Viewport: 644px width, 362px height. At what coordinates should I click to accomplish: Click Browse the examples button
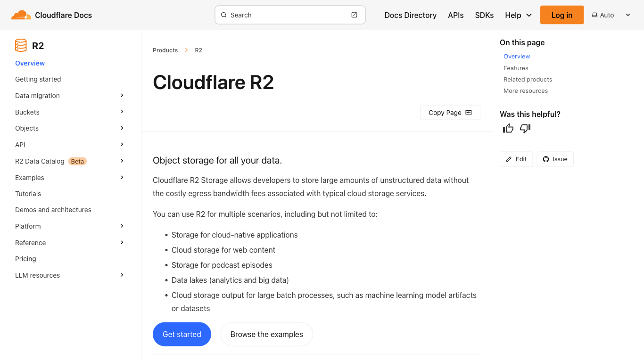point(267,334)
